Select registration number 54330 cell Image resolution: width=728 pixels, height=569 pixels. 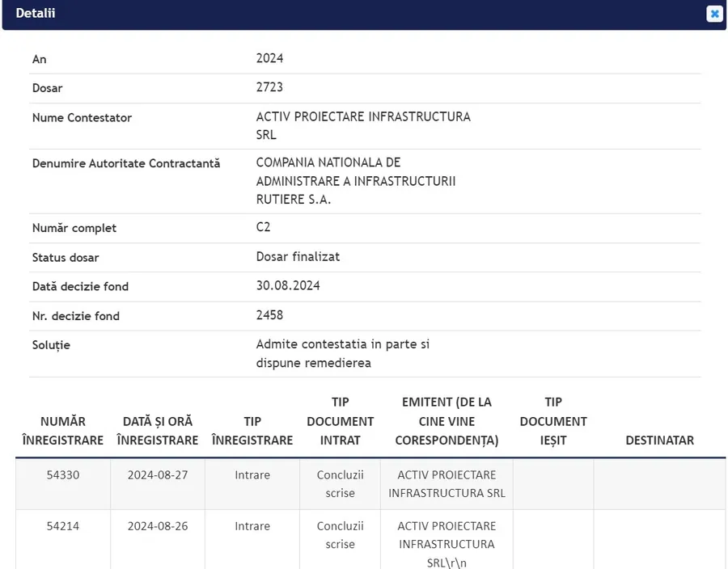[x=63, y=475]
